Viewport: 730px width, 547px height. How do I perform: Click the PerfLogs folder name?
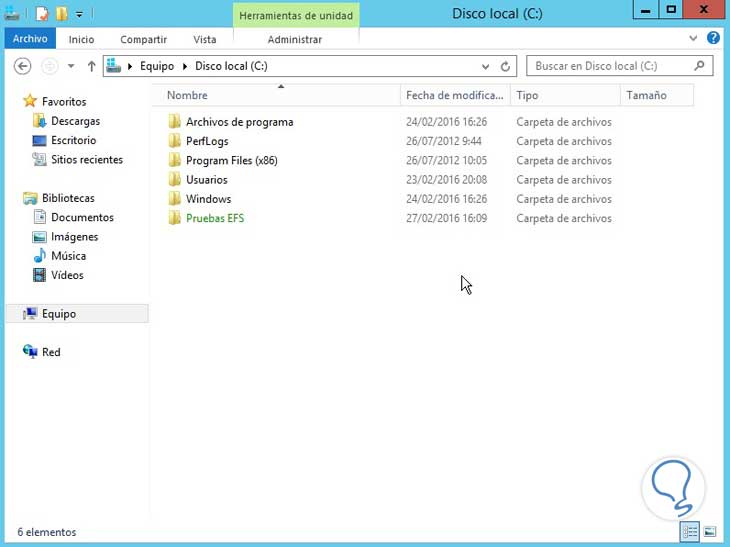click(x=207, y=141)
